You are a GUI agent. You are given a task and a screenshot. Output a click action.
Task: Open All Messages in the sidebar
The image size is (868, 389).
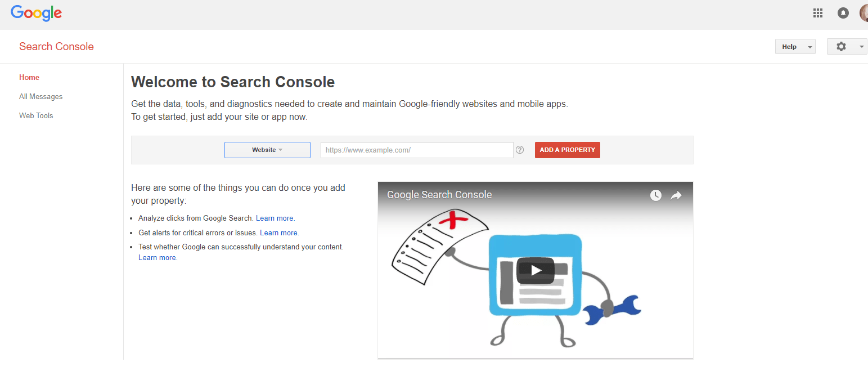pyautogui.click(x=41, y=97)
